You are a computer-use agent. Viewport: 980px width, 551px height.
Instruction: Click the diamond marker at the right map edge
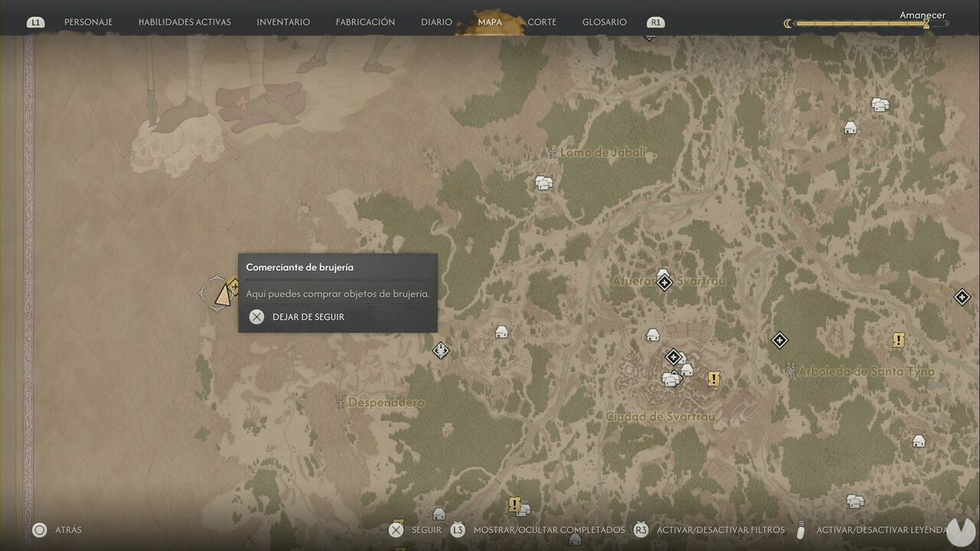[962, 297]
